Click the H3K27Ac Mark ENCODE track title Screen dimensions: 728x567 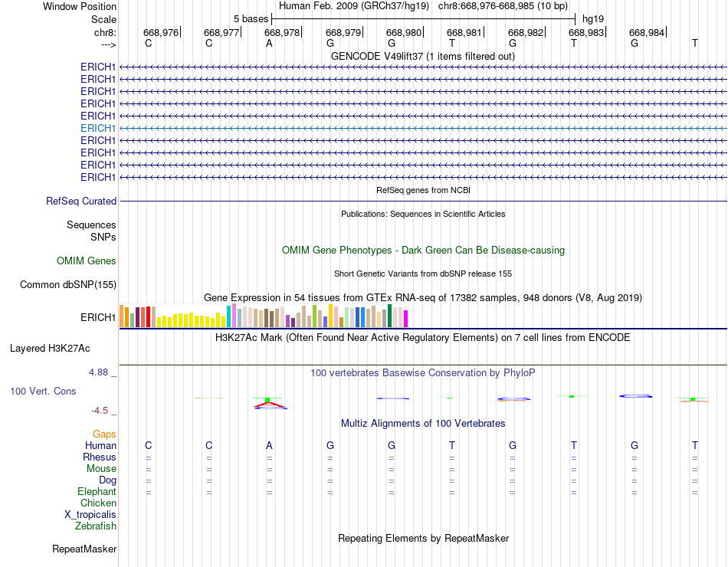423,338
